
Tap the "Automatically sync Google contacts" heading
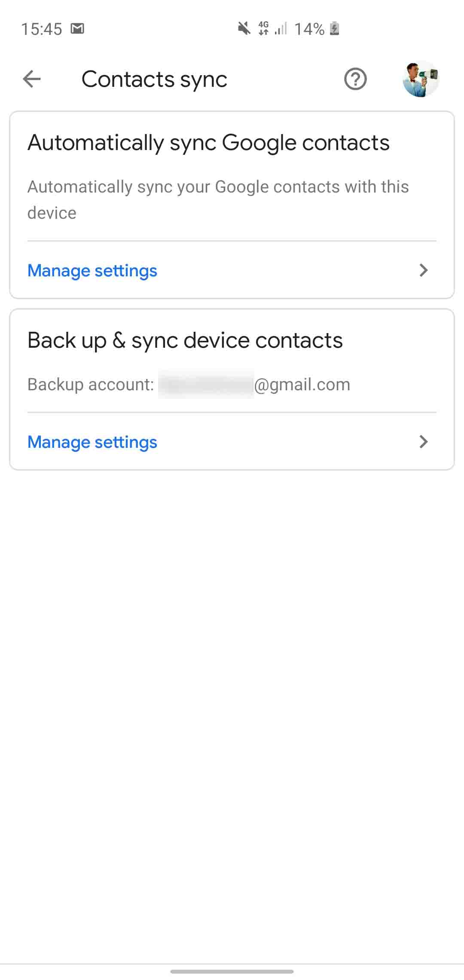point(208,143)
